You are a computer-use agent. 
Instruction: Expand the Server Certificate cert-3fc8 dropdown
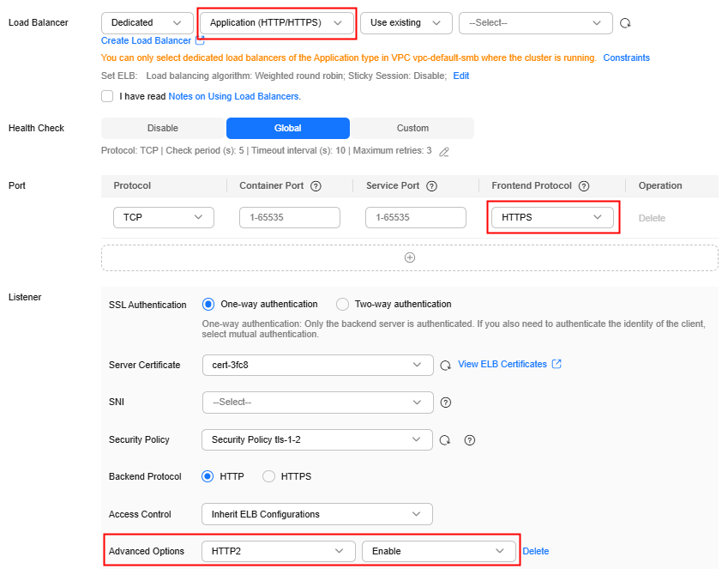(317, 365)
